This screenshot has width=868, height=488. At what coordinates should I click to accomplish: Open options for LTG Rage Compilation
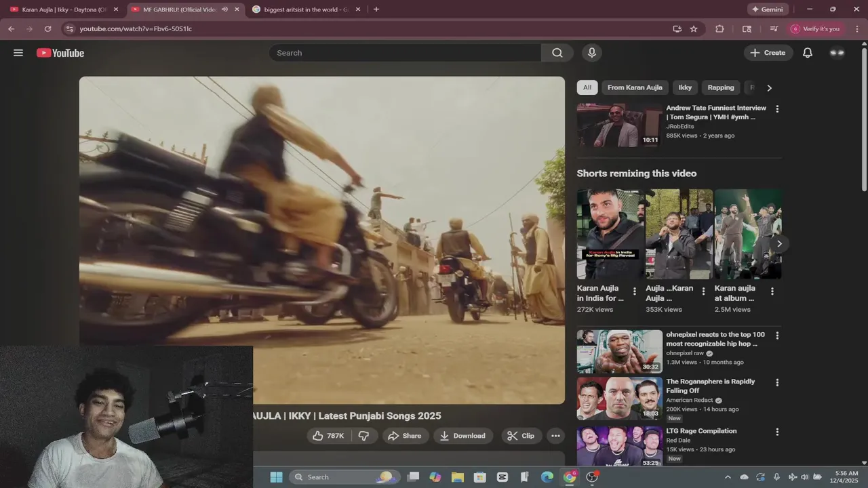pyautogui.click(x=777, y=432)
